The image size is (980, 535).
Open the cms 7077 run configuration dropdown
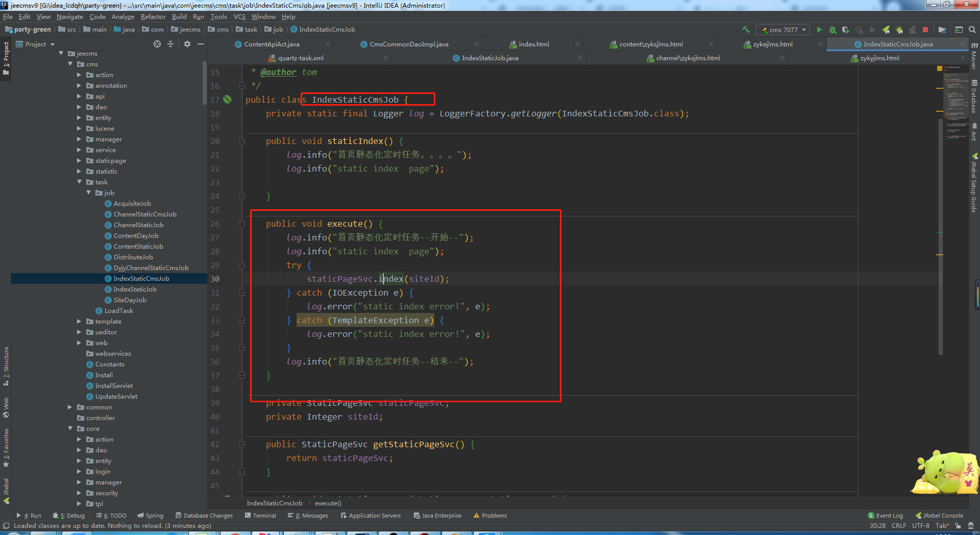783,30
